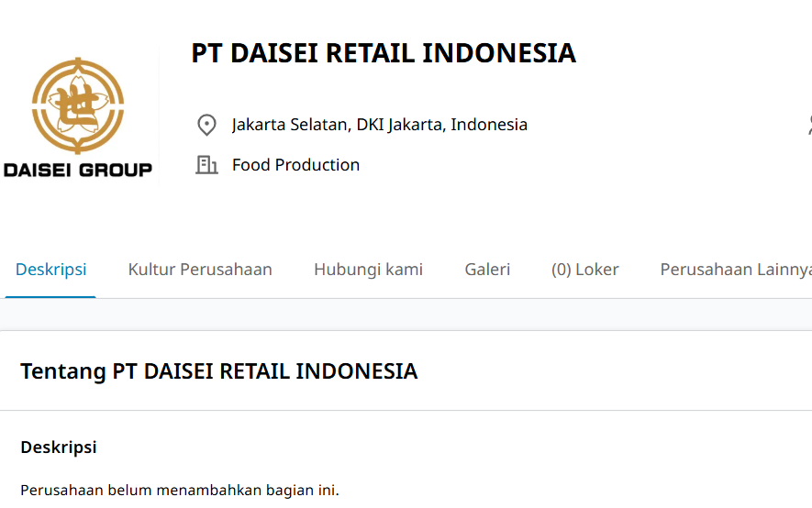The width and height of the screenshot is (812, 508).
Task: Click the DAISEI GROUP logo text
Action: 78,170
